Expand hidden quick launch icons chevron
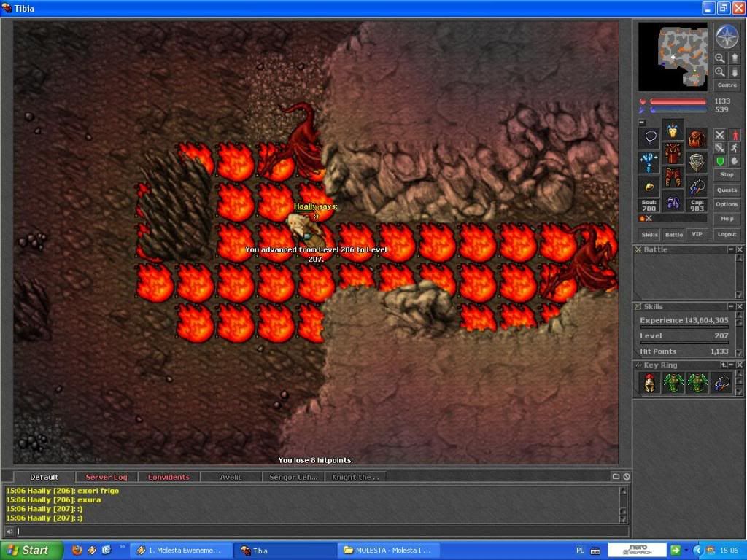The image size is (747, 560). [x=123, y=547]
